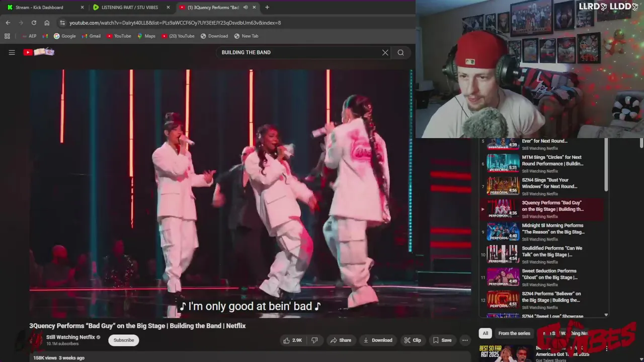This screenshot has width=644, height=362.
Task: Open the New Tab bookmark
Action: [246, 36]
